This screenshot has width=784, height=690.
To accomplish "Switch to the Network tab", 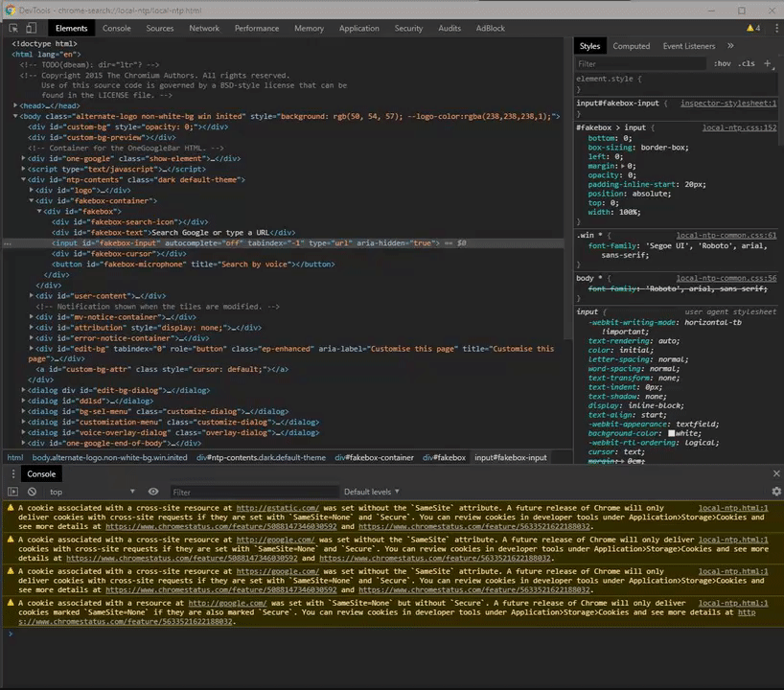I will (x=204, y=29).
